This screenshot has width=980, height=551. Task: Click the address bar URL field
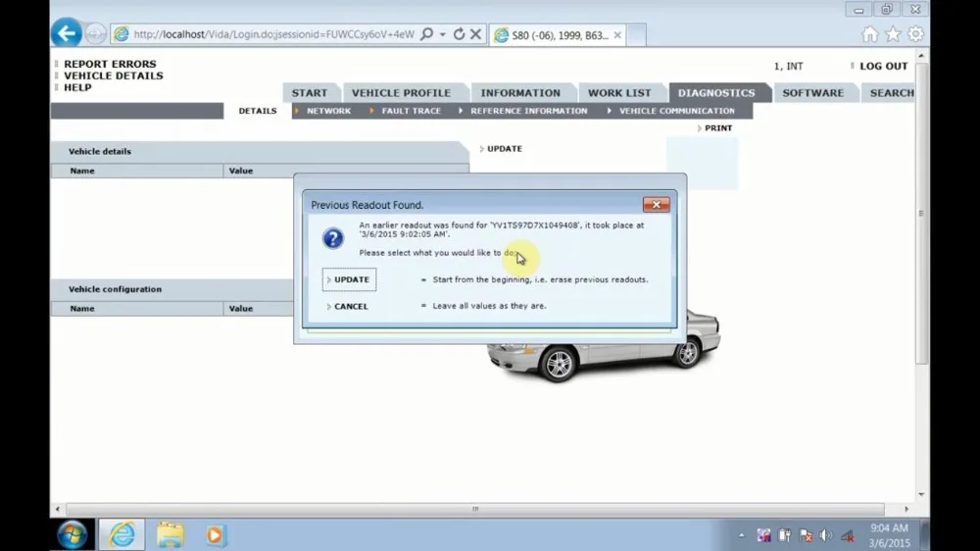click(x=273, y=34)
